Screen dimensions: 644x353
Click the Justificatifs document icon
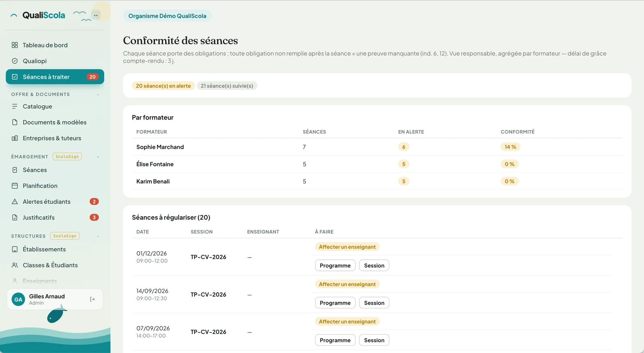click(x=15, y=217)
